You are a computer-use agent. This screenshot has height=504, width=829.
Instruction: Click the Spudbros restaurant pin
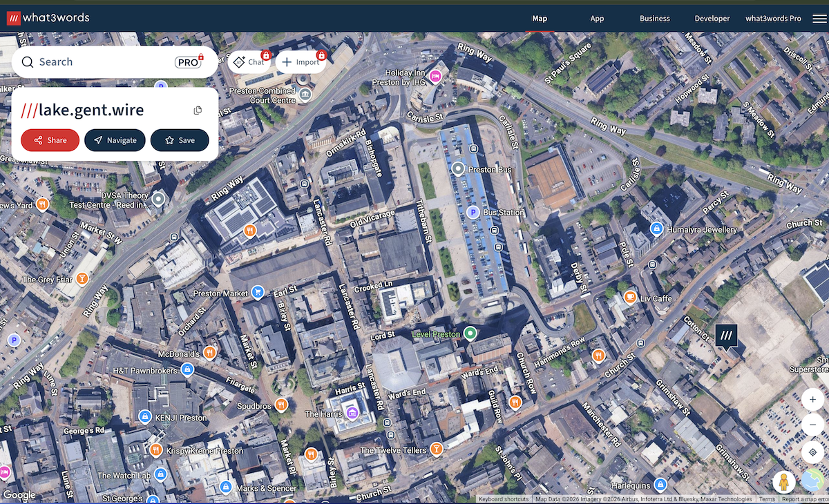coord(280,405)
